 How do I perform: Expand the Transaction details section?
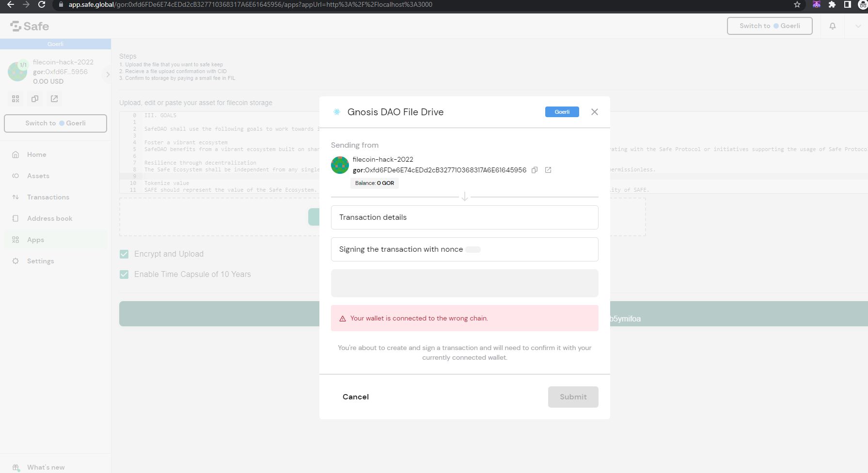pyautogui.click(x=464, y=217)
